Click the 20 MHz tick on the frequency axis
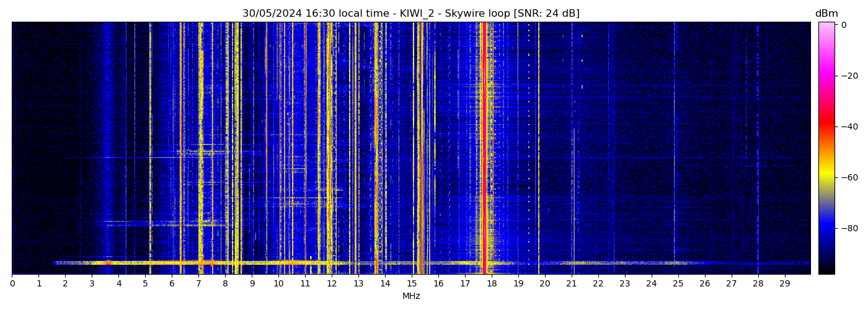 pos(545,284)
